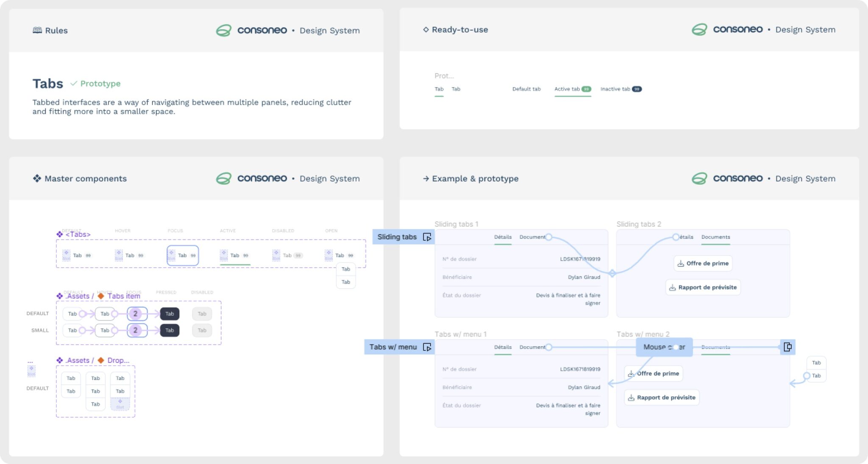Image resolution: width=868 pixels, height=464 pixels.
Task: Click the diamond icon beside Ready-to-use
Action: point(426,30)
